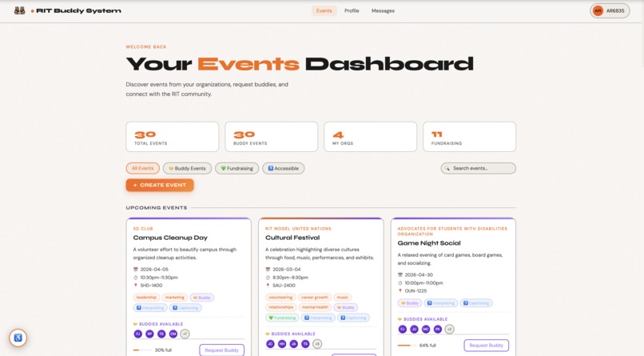Click CM buddy avatar in Campus Cleanup Day
Viewport: 644px width, 356px height.
pos(173,334)
